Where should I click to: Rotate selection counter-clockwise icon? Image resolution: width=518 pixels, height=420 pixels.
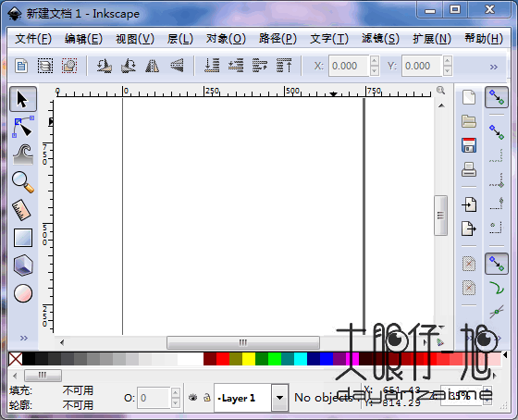click(x=104, y=66)
